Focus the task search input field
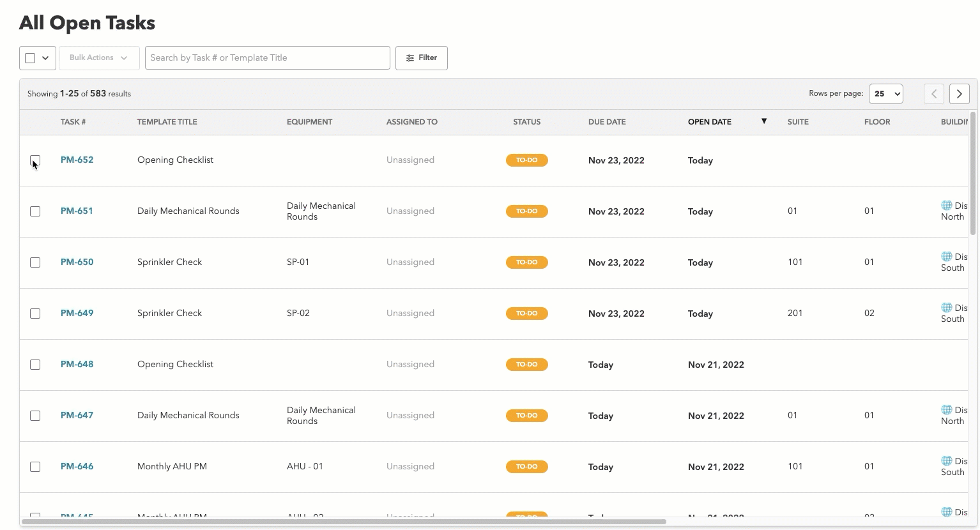 click(267, 58)
